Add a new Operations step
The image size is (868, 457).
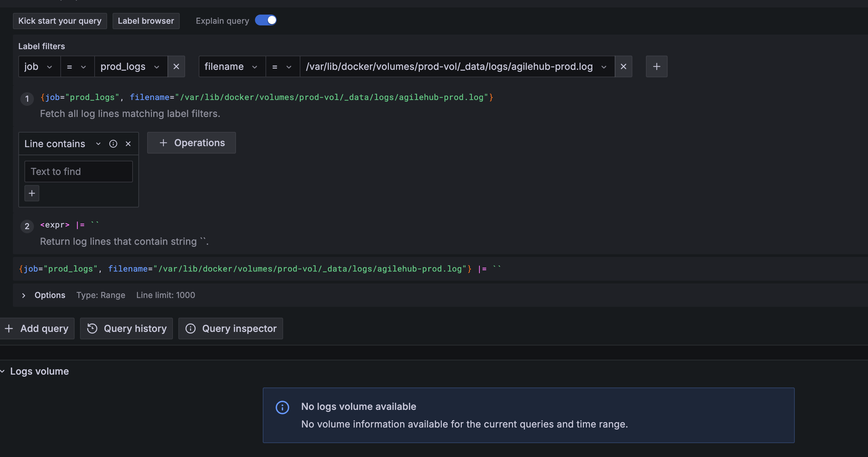(192, 143)
